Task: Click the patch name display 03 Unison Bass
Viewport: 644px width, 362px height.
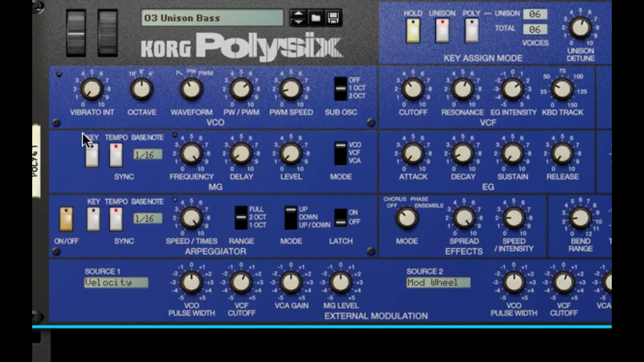Action: [212, 18]
